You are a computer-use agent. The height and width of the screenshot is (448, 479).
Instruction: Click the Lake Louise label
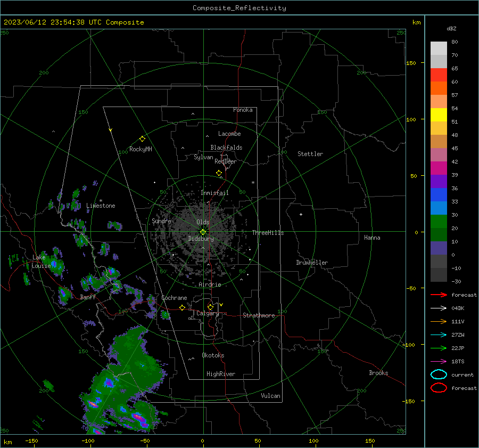(x=41, y=262)
